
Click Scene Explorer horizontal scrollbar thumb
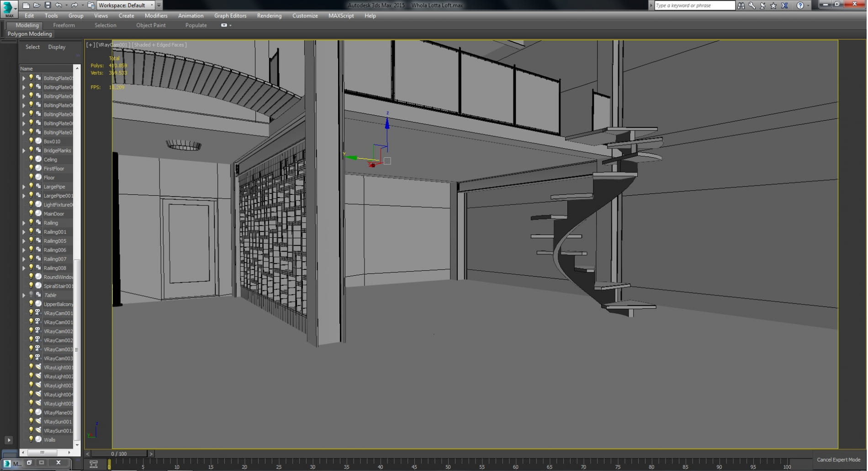[x=42, y=452]
